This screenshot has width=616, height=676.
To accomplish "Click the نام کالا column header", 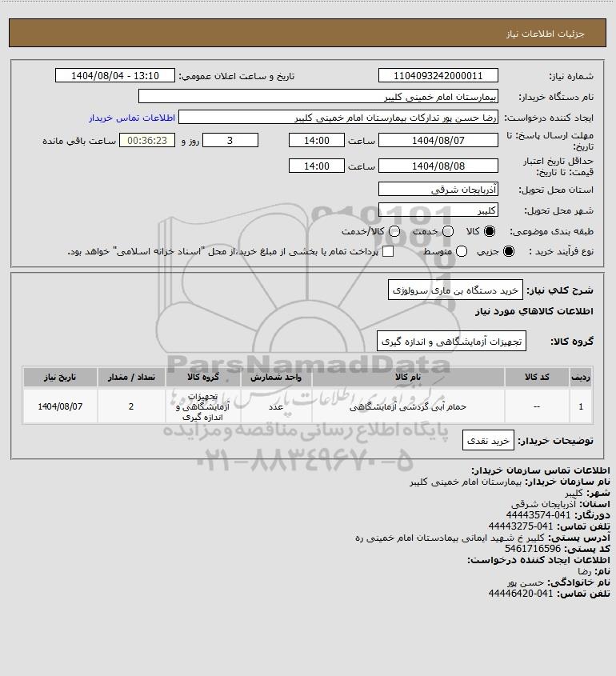I will (408, 378).
